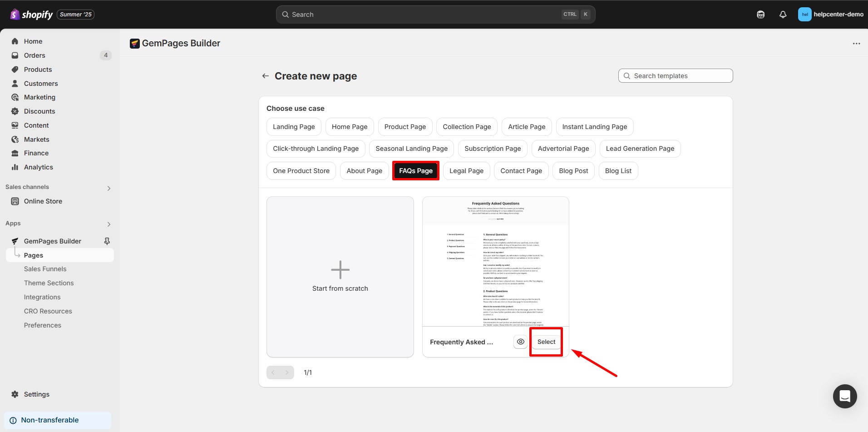Expand the Apps section
Screen dimensions: 868x432
point(108,223)
